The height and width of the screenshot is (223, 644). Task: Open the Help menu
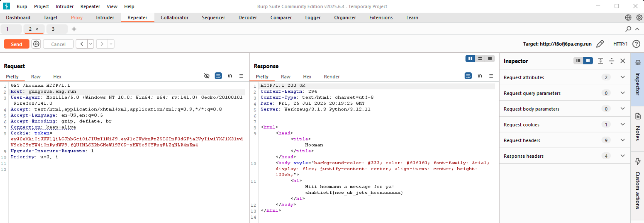click(x=129, y=6)
